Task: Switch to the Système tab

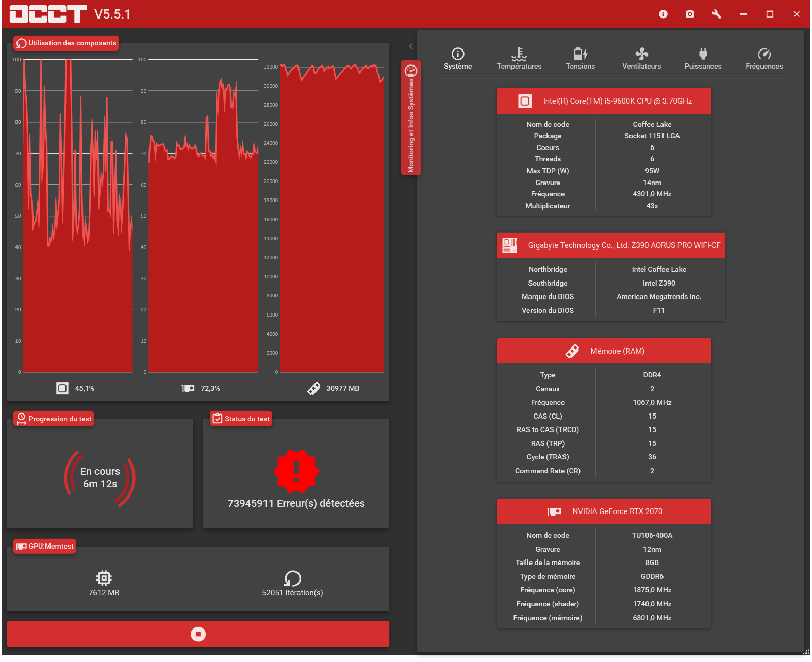Action: 458,59
